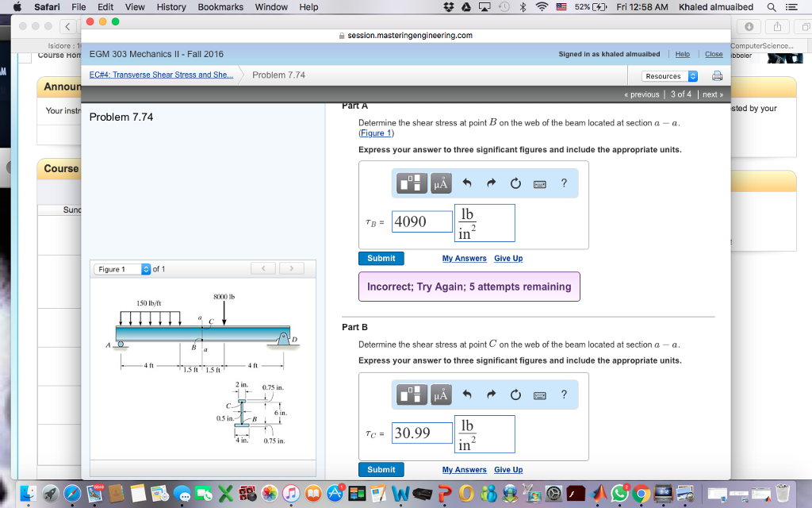Launch Google Chrome from the Dock

click(641, 493)
